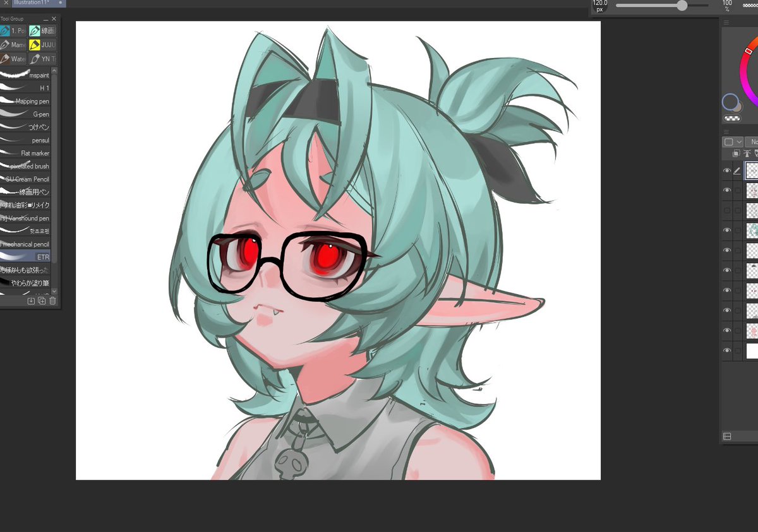Open the blending mode dropdown
Screen dimensions: 758x532
pyautogui.click(x=752, y=142)
